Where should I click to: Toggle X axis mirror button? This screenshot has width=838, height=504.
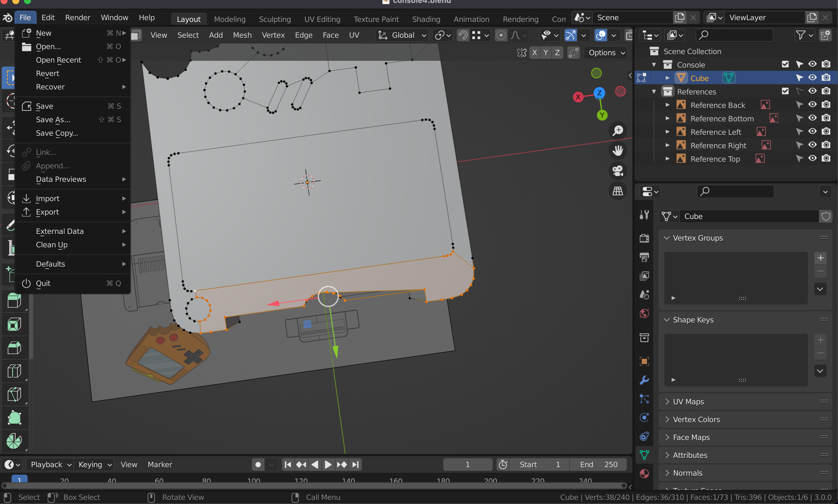click(534, 53)
